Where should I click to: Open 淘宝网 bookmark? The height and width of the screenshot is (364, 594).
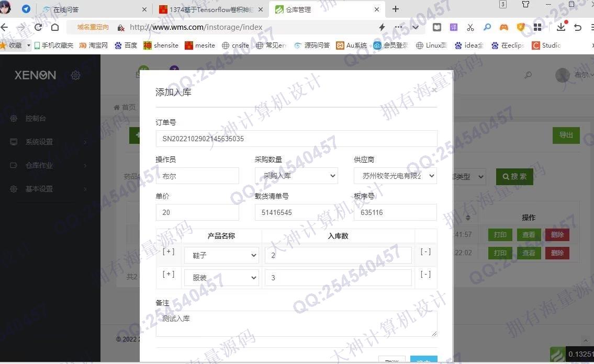pyautogui.click(x=94, y=45)
